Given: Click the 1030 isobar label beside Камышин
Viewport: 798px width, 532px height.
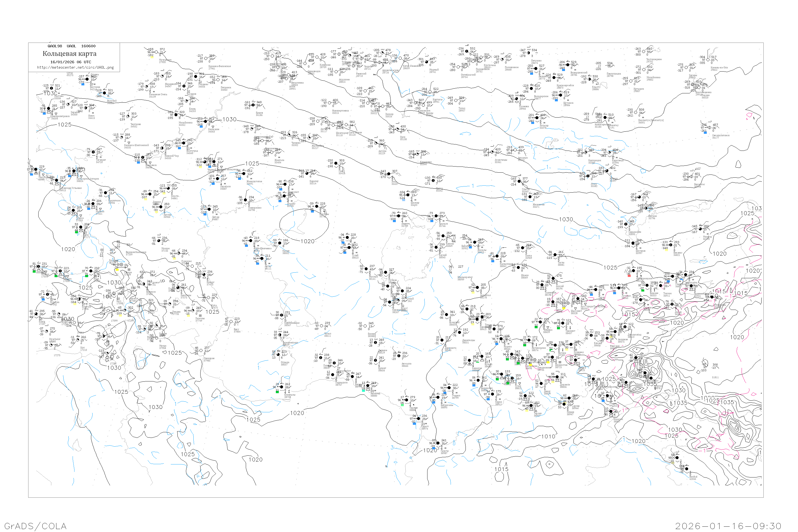Looking at the screenshot, I should pos(229,119).
